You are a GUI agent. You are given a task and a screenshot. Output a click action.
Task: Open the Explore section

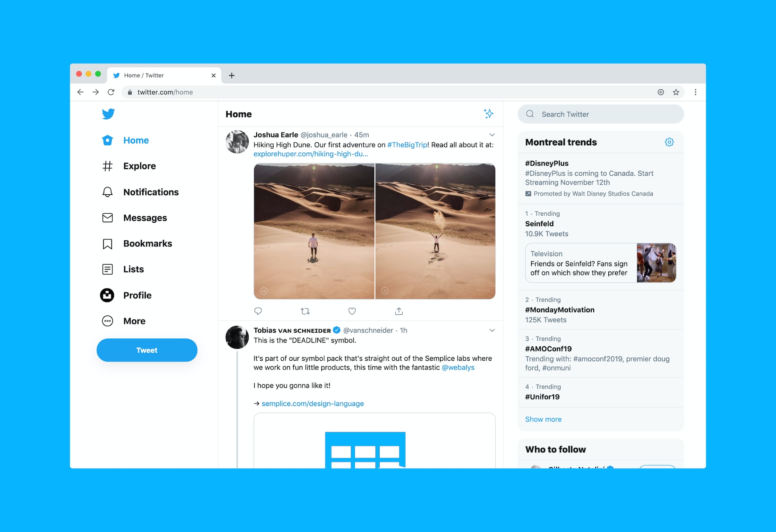pos(140,166)
